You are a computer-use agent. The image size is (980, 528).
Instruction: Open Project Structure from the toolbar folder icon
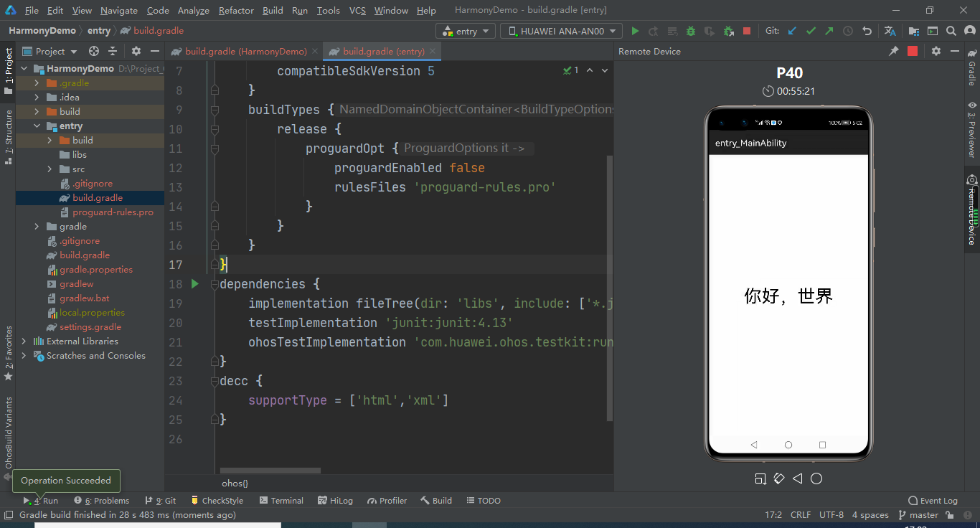(914, 31)
